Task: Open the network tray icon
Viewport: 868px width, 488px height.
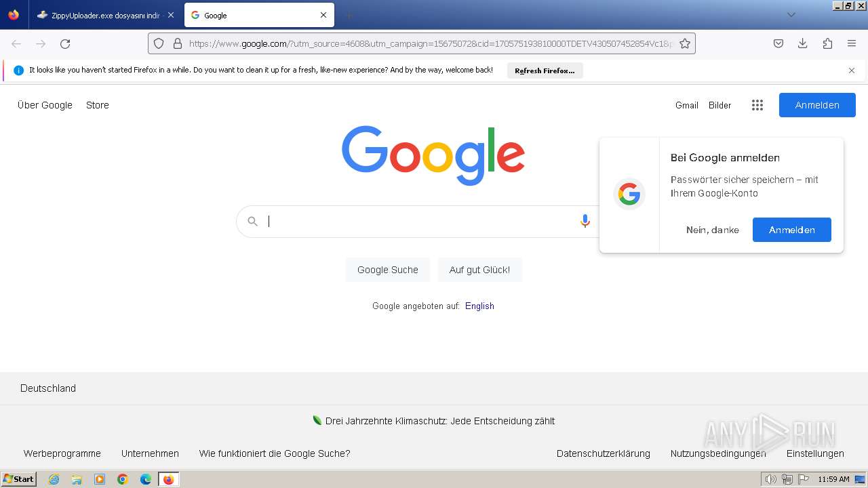Action: [787, 479]
